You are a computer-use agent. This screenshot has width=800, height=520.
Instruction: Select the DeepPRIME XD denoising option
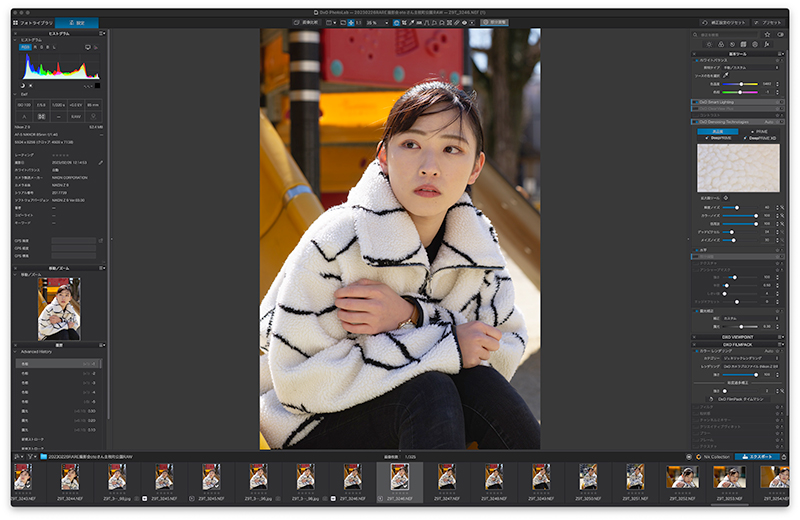pos(760,138)
